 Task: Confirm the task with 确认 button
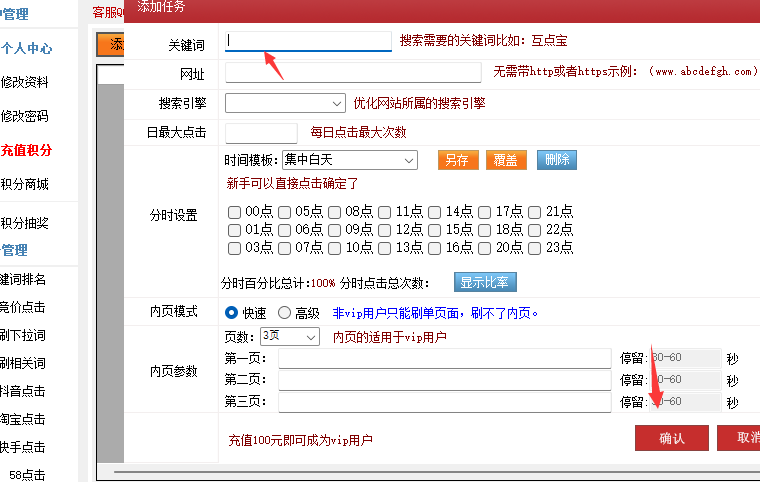(x=671, y=438)
